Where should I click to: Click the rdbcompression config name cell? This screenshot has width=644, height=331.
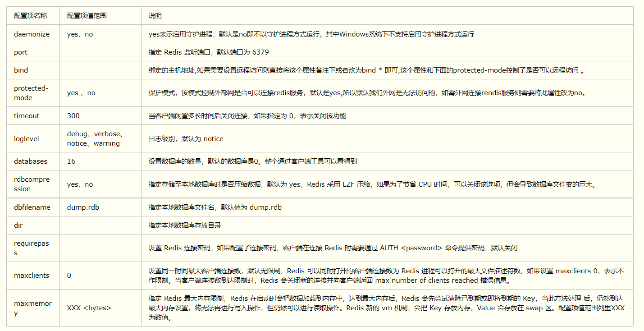(33, 184)
